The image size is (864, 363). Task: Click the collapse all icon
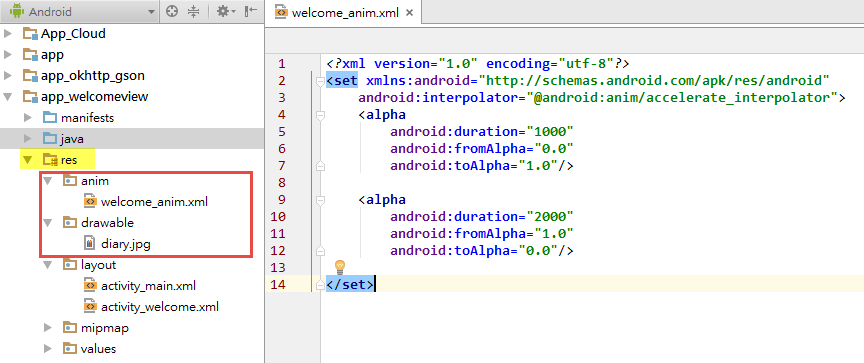point(193,12)
